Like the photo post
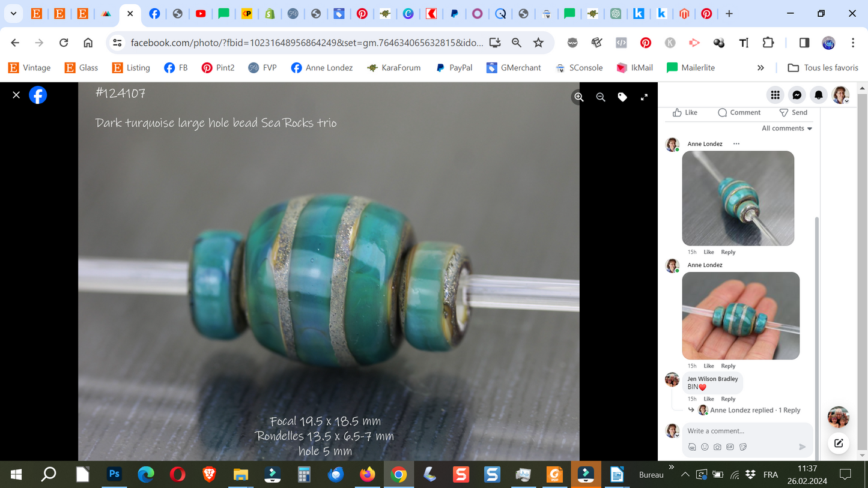This screenshot has width=868, height=488. tap(685, 112)
